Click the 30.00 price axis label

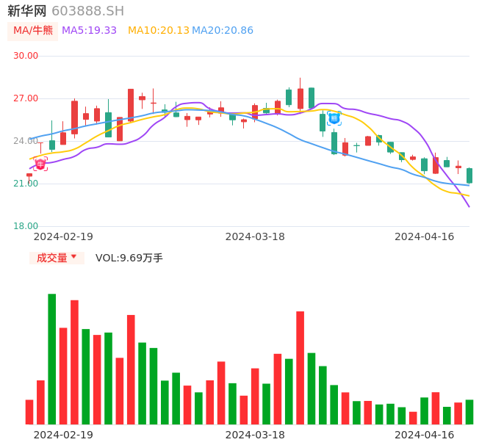pyautogui.click(x=26, y=56)
